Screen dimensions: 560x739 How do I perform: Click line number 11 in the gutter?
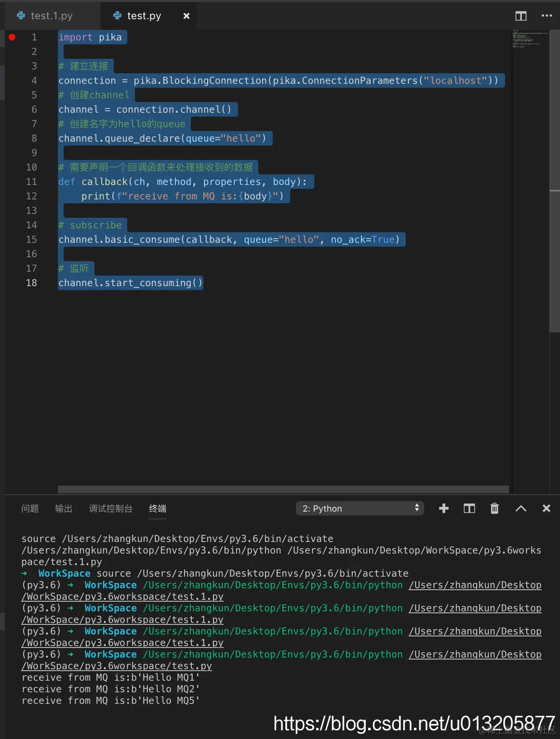click(31, 182)
